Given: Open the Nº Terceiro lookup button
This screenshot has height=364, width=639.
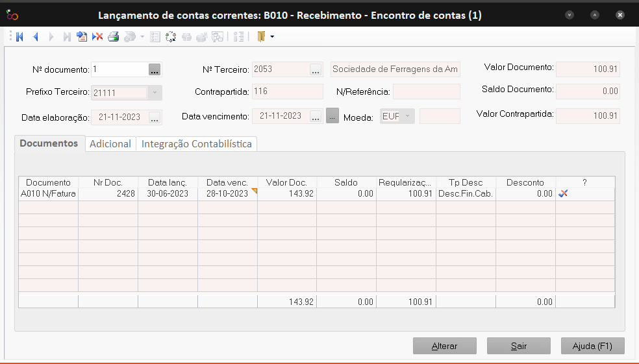Looking at the screenshot, I should tap(316, 69).
